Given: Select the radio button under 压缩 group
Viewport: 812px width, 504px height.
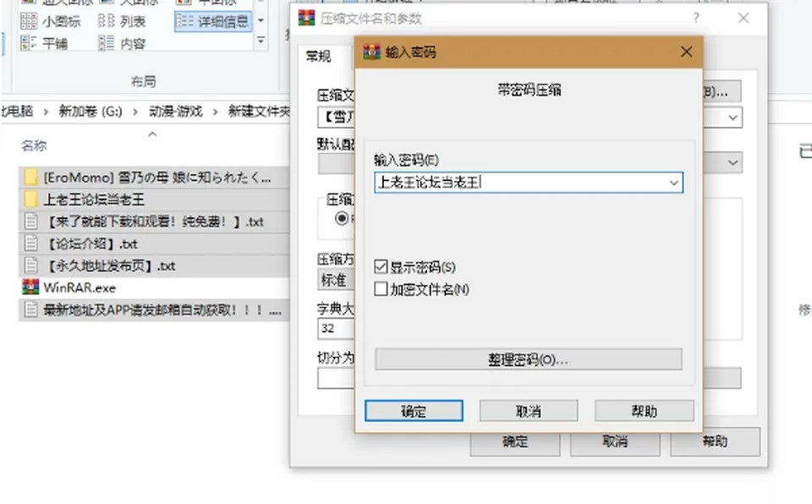Looking at the screenshot, I should coord(342,218).
